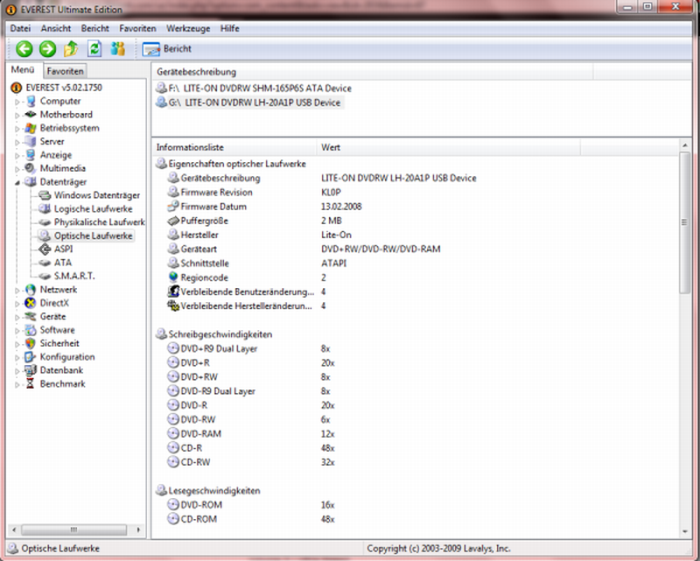Go forward with the green right arrow
This screenshot has width=700, height=561.
pyautogui.click(x=47, y=49)
